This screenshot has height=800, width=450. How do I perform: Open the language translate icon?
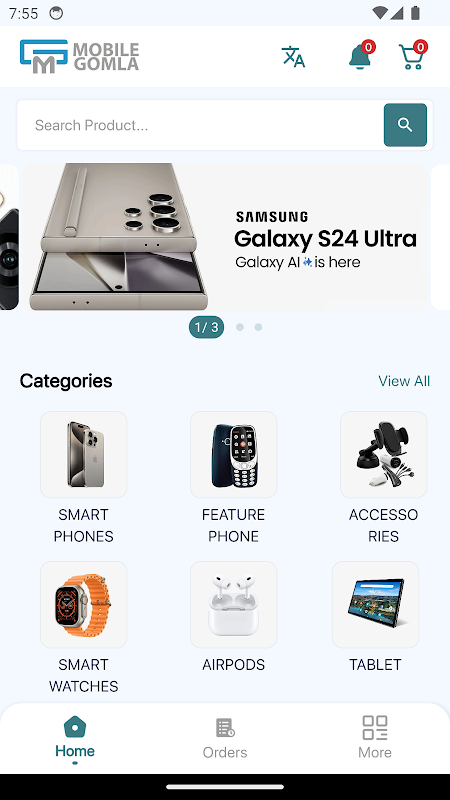pos(293,56)
